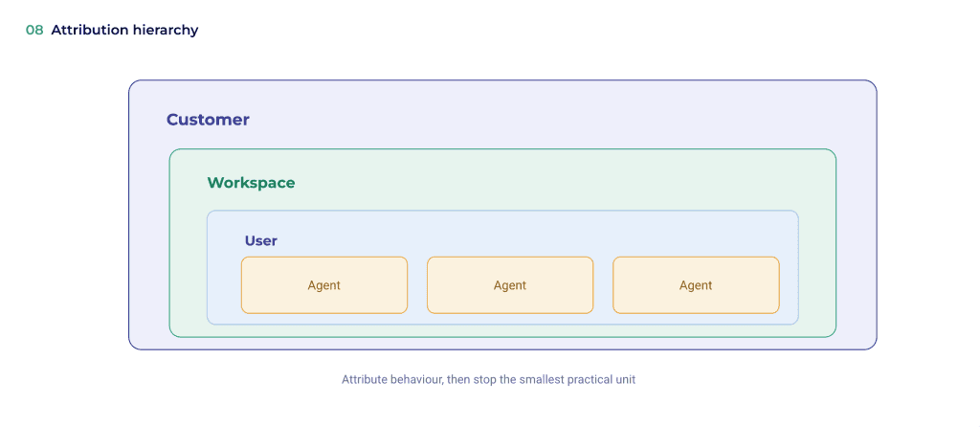Click gap between middle and right Agent boxes
This screenshot has height=427, width=980.
coord(603,285)
